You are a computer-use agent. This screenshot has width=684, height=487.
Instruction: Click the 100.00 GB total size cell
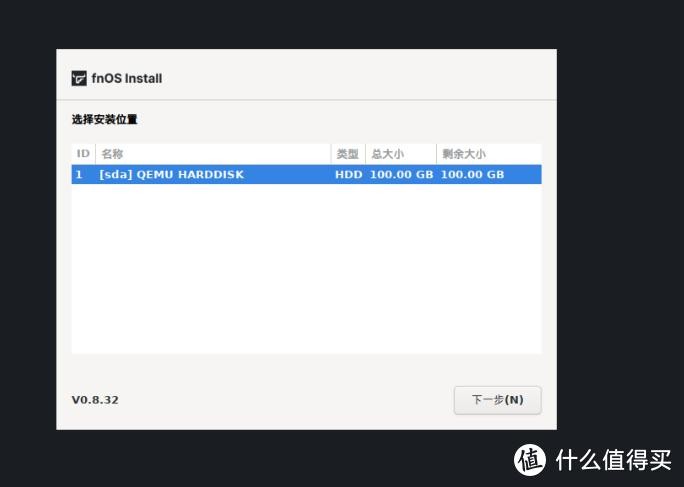pyautogui.click(x=401, y=175)
